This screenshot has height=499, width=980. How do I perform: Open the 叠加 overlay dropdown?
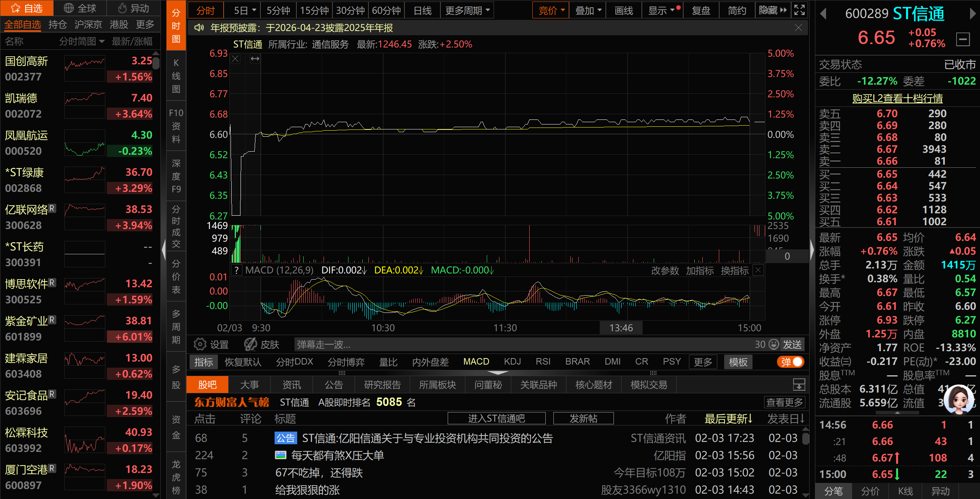point(588,10)
